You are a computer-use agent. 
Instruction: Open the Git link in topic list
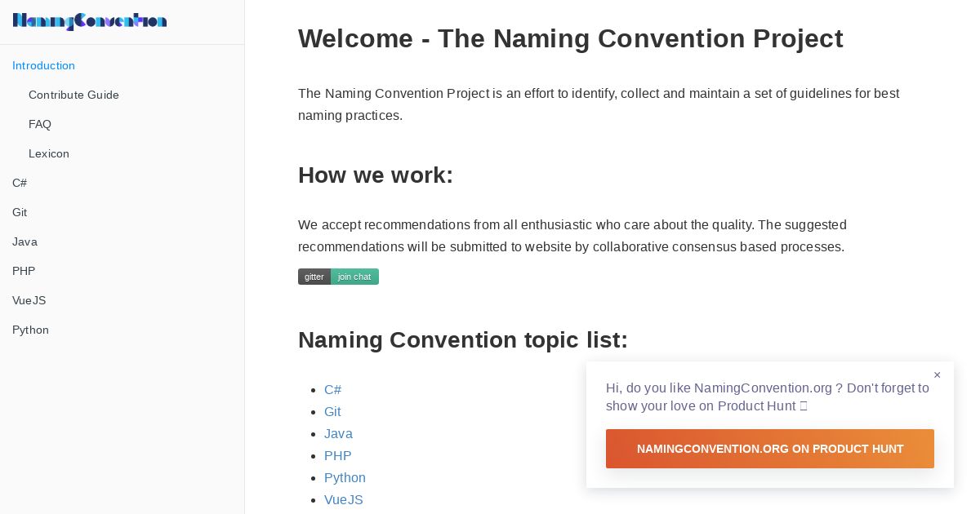(x=332, y=412)
